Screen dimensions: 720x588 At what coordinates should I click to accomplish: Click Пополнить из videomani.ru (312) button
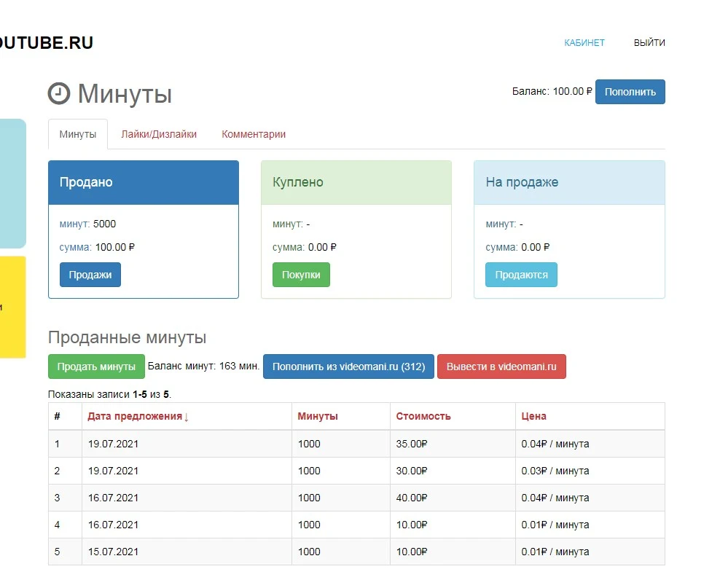tap(348, 366)
